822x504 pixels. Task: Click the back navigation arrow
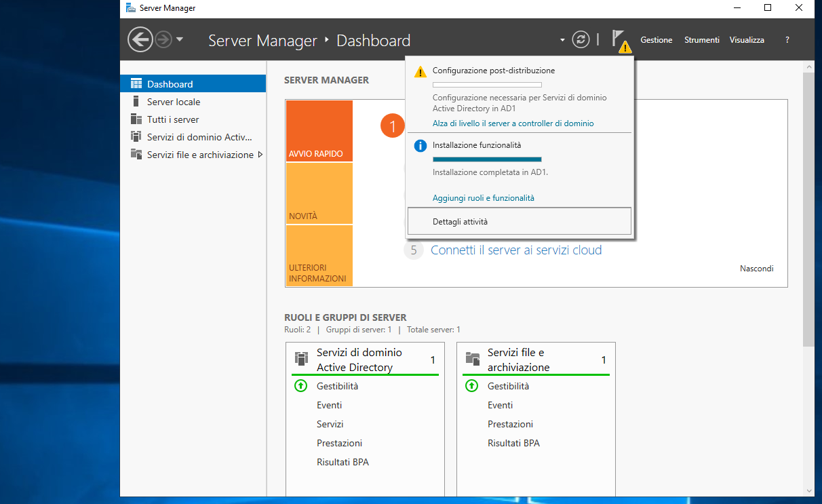click(140, 40)
